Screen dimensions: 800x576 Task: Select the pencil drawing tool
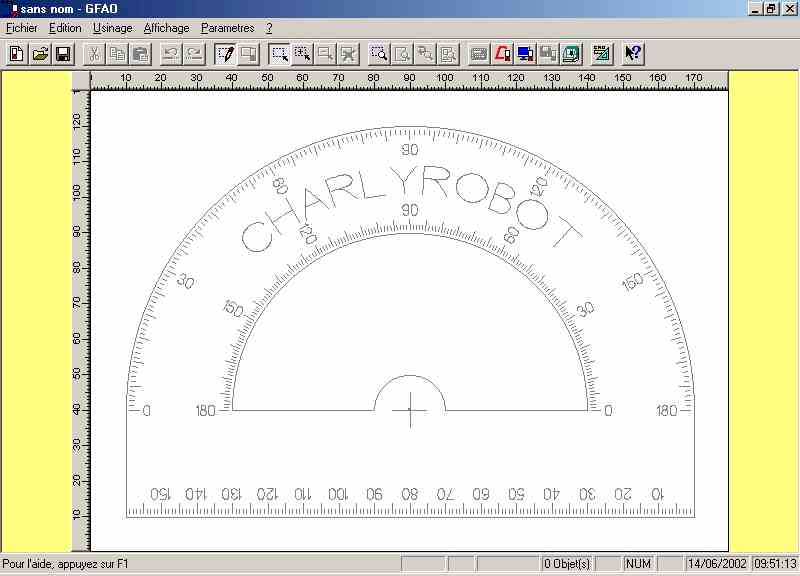pos(226,54)
